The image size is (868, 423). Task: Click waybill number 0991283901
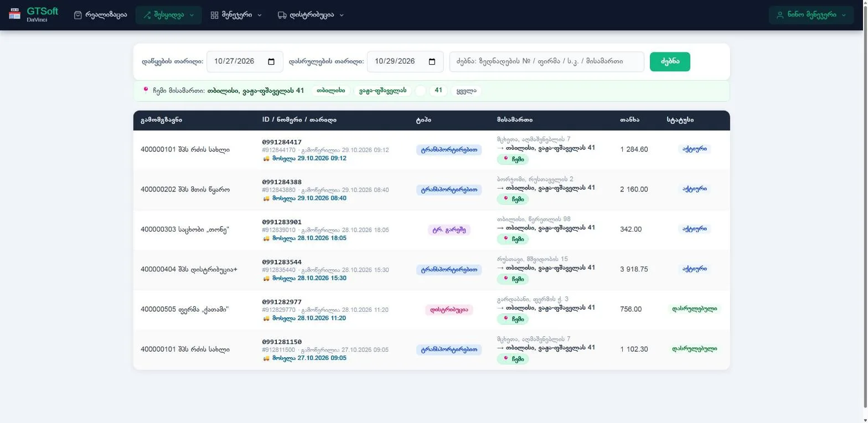pos(282,222)
